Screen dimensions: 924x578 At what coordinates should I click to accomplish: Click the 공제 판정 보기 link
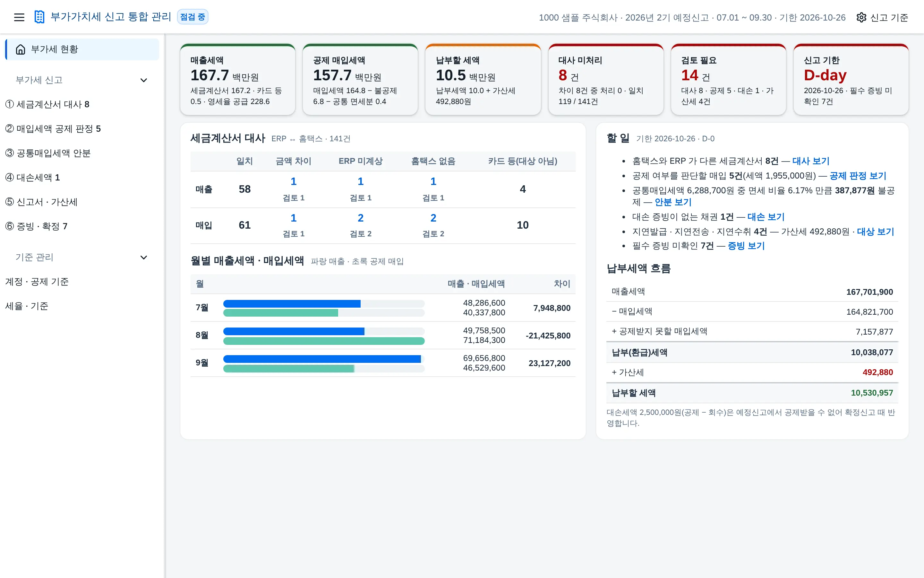858,176
